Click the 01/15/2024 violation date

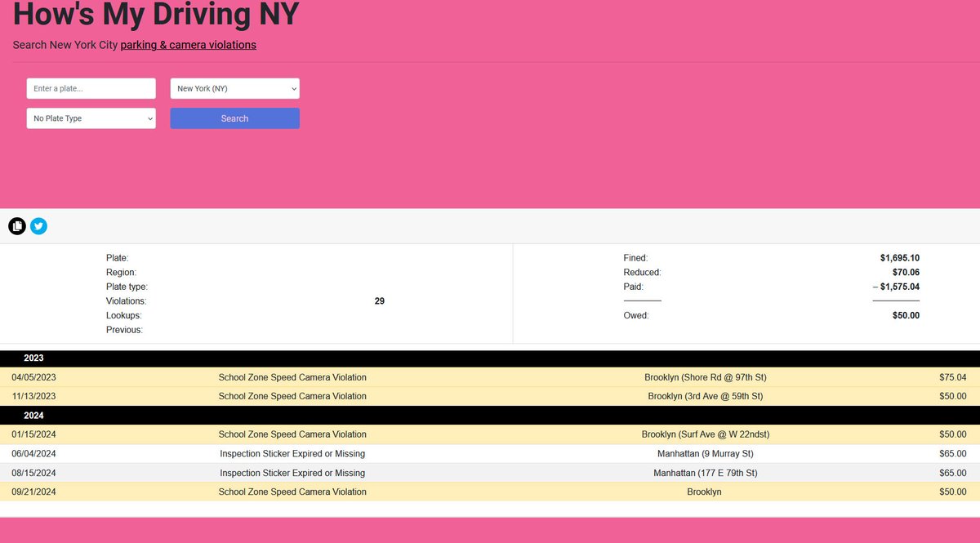pyautogui.click(x=33, y=434)
